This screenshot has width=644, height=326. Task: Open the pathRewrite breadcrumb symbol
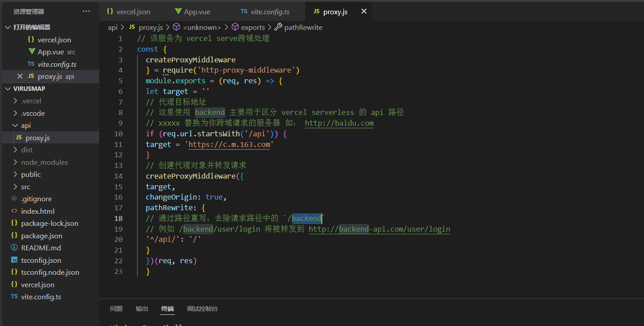(x=303, y=28)
